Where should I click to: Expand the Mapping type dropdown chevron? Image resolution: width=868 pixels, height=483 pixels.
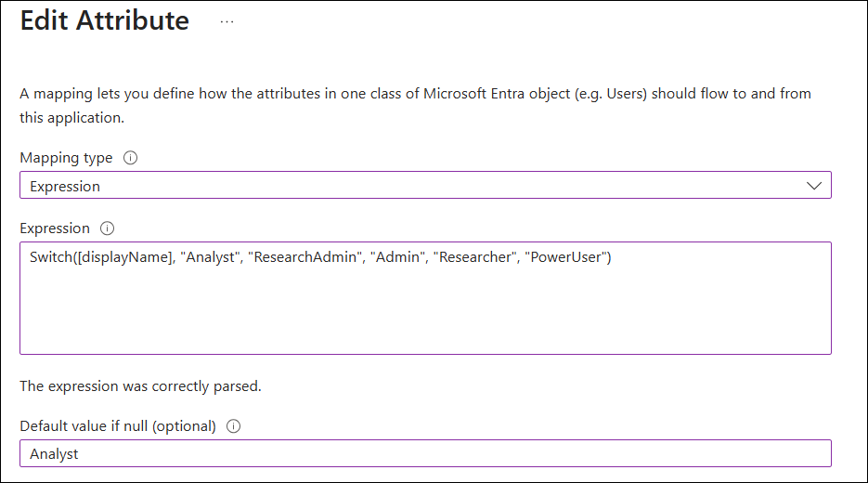(814, 186)
